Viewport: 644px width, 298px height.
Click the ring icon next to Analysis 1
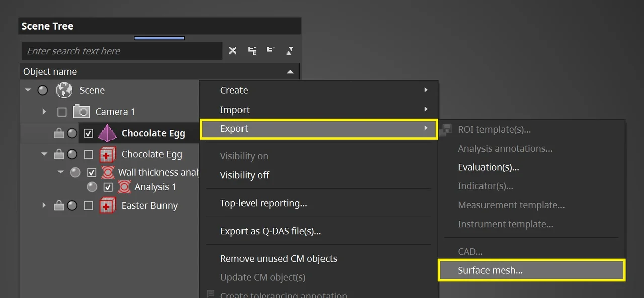click(x=124, y=187)
